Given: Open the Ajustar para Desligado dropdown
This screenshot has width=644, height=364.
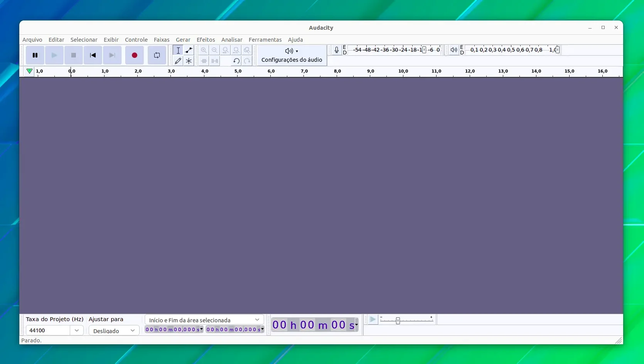Looking at the screenshot, I should coord(114,331).
